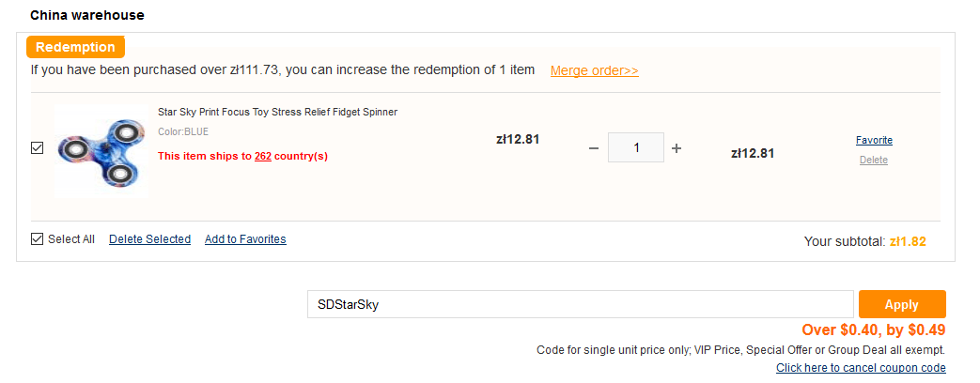Click the item quantity field
Viewport: 980px width, 383px height.
click(636, 147)
